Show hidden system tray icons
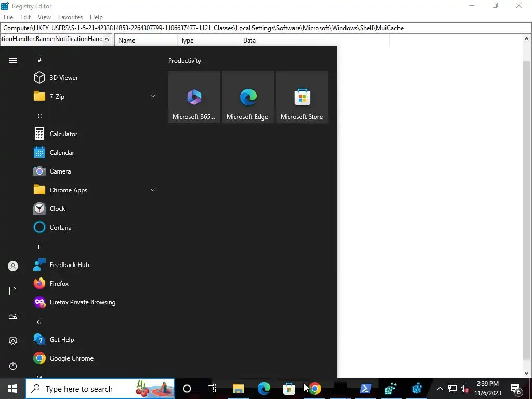This screenshot has height=399, width=532. click(x=440, y=389)
